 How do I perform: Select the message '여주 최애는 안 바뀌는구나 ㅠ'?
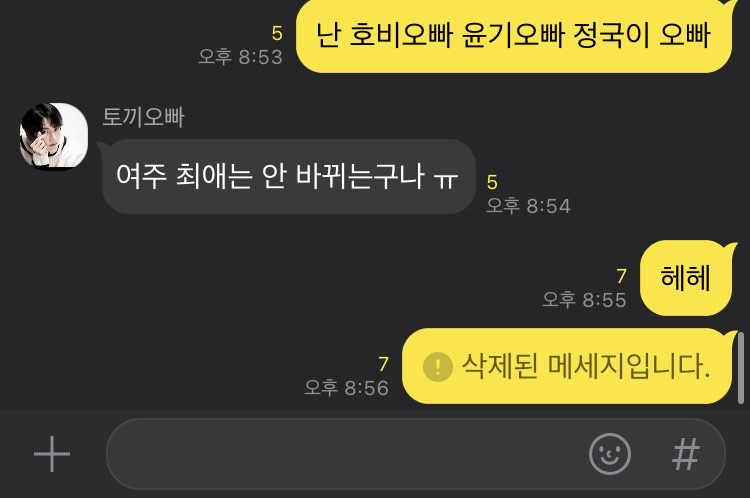(x=288, y=176)
